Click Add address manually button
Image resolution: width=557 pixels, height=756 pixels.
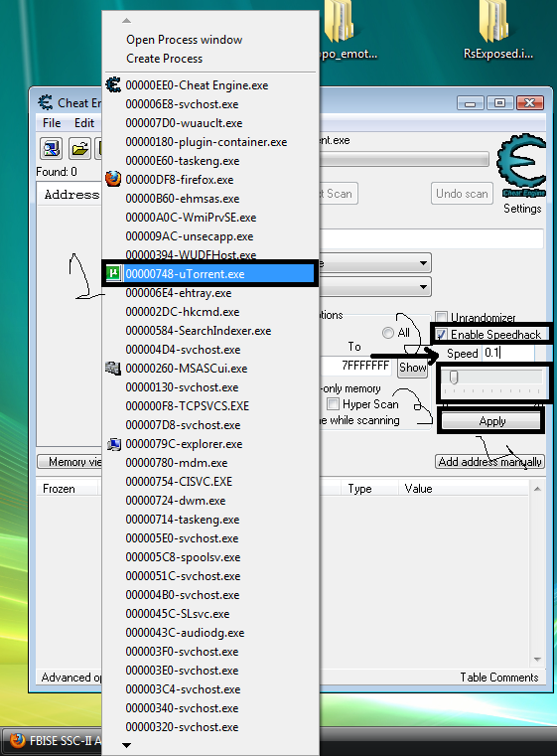489,461
